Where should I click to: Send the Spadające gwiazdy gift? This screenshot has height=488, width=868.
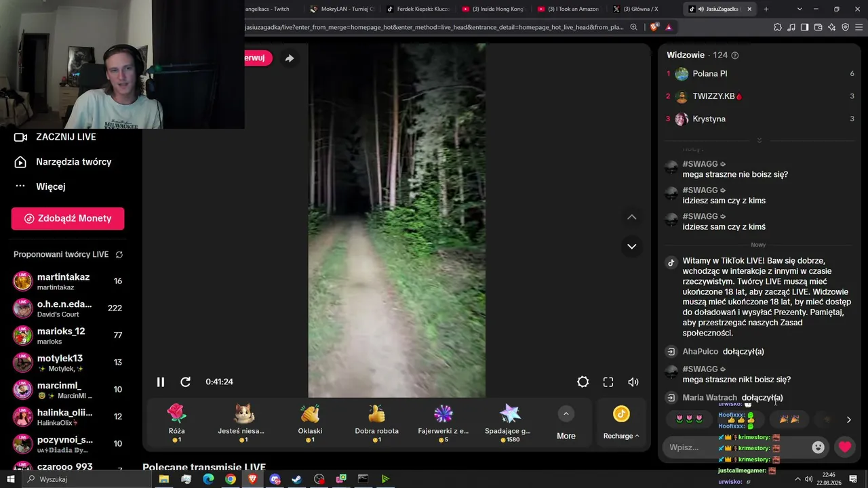[x=509, y=423]
